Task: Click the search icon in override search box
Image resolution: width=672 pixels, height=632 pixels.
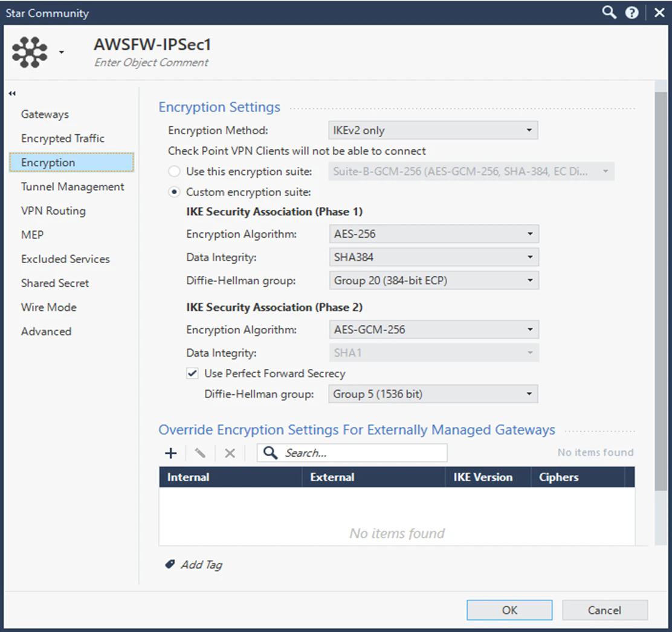Action: pyautogui.click(x=270, y=453)
